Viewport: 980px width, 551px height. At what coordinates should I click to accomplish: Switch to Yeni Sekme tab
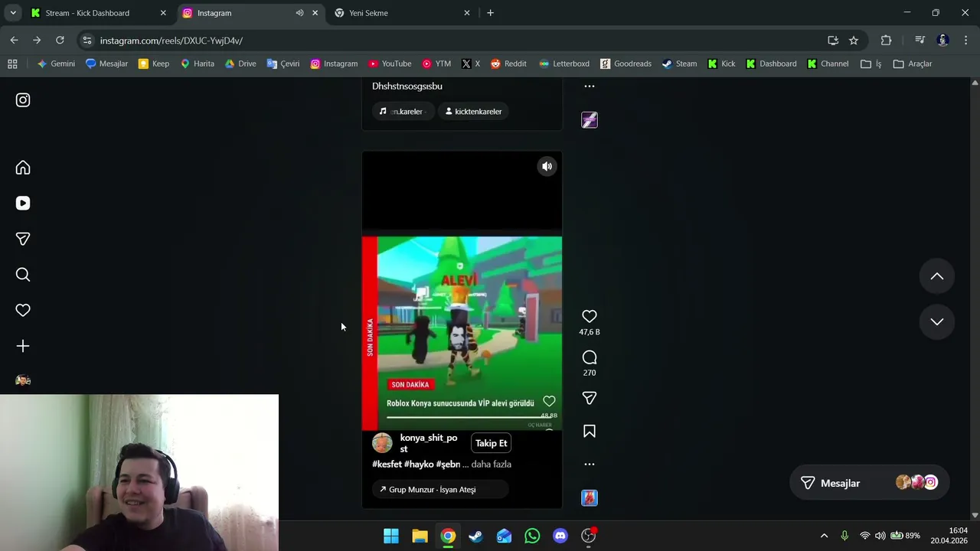402,13
